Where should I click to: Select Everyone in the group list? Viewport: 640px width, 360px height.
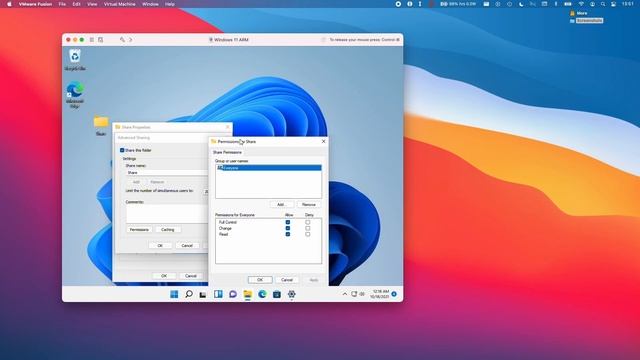coord(269,168)
